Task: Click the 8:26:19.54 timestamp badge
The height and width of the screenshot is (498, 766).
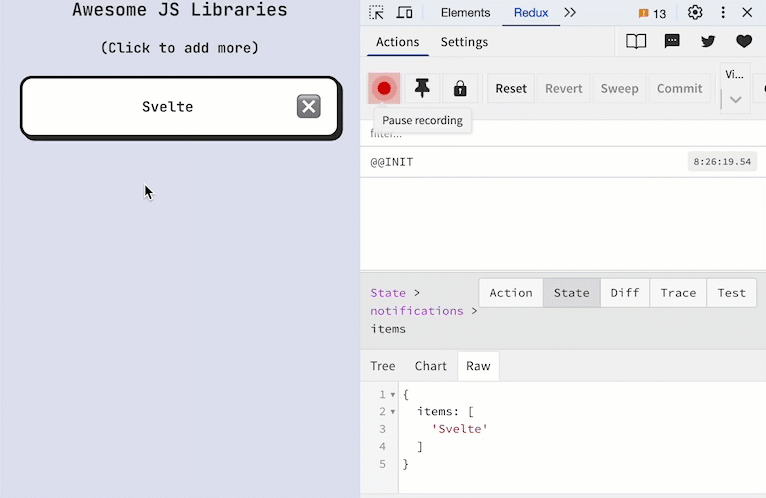Action: click(x=722, y=162)
